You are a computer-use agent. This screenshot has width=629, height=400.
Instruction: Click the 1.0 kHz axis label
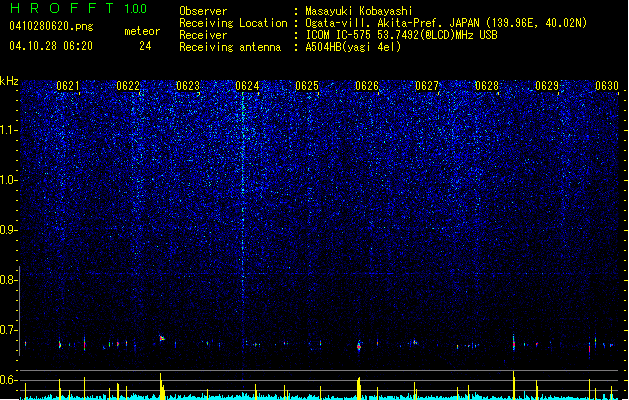click(x=9, y=180)
